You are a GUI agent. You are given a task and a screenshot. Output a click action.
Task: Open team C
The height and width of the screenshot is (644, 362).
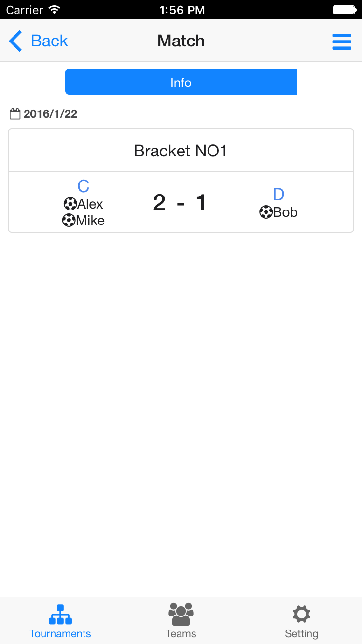pyautogui.click(x=84, y=186)
